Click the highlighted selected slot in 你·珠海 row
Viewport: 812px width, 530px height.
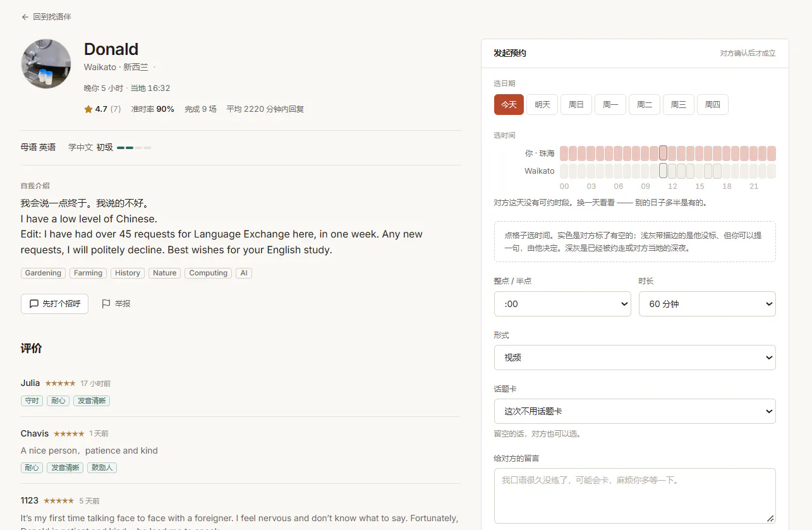coord(663,154)
